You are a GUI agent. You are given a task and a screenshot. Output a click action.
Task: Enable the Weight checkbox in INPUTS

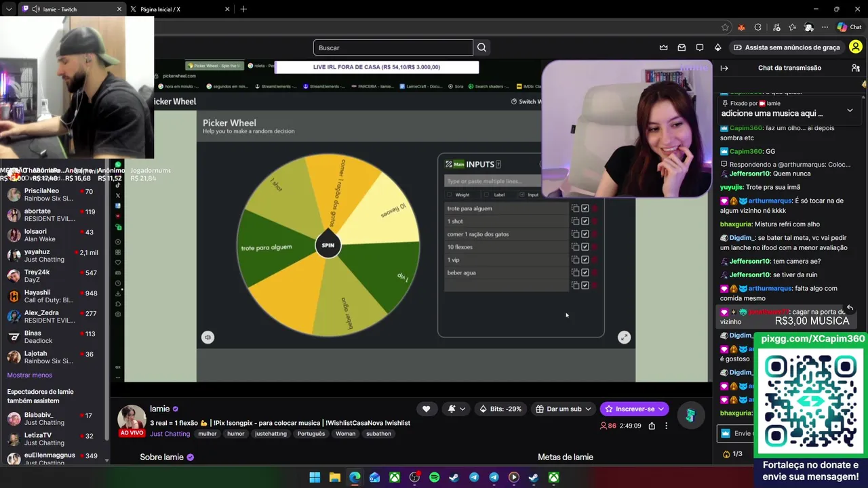pos(449,195)
